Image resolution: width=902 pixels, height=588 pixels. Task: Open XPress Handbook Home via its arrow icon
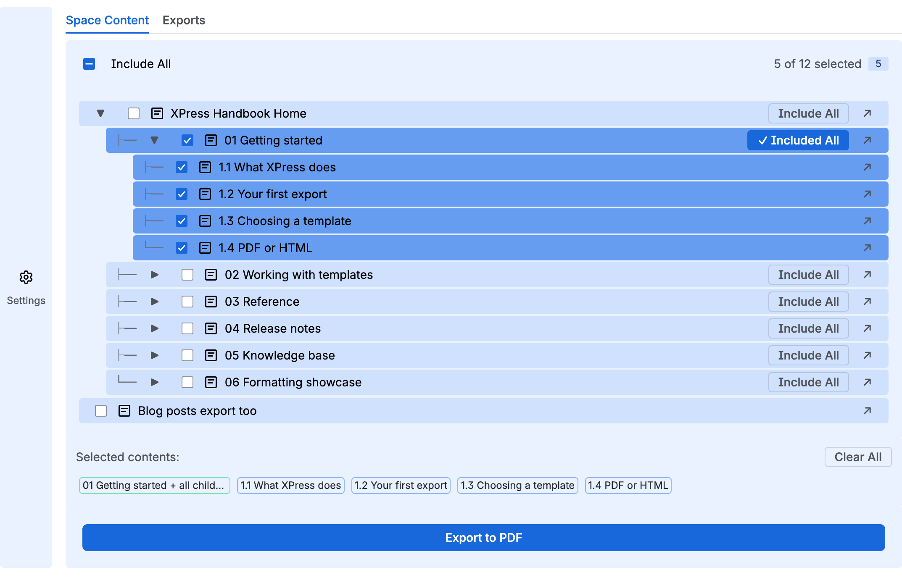point(867,113)
